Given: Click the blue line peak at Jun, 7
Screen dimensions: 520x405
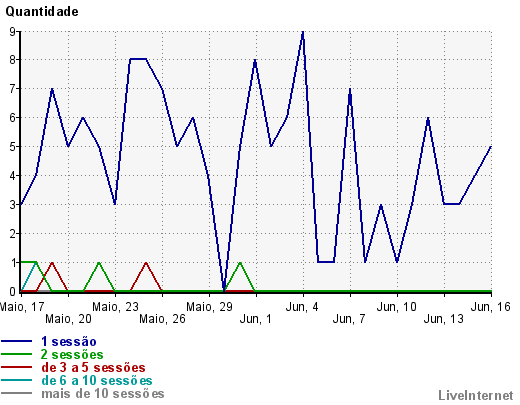Looking at the screenshot, I should (x=350, y=89).
